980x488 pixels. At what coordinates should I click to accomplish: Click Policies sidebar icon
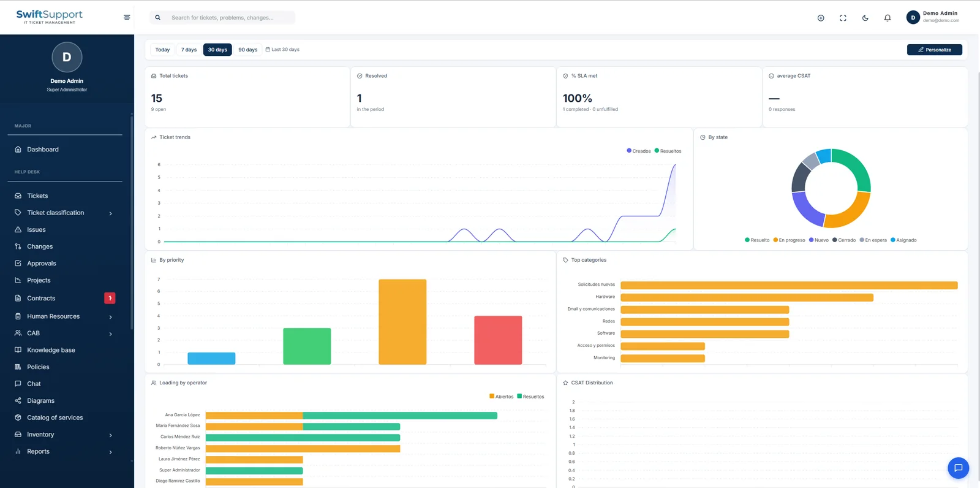click(x=18, y=367)
